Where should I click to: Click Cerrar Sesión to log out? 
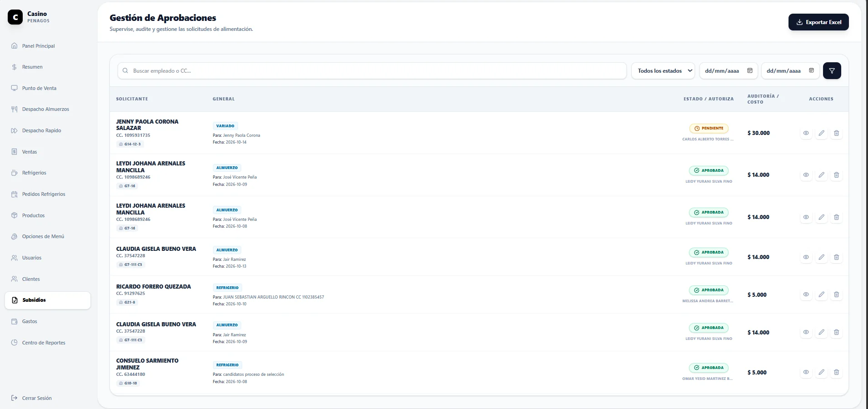point(48,398)
